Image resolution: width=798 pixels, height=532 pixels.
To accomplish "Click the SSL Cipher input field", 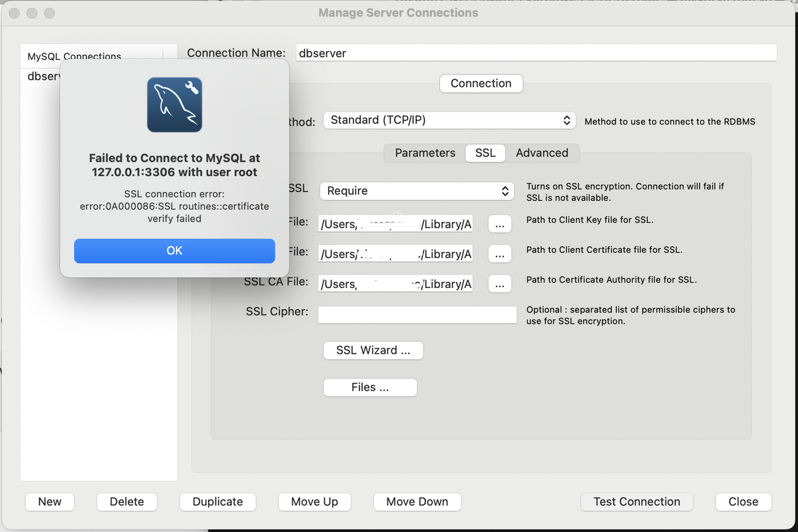I will [x=417, y=315].
